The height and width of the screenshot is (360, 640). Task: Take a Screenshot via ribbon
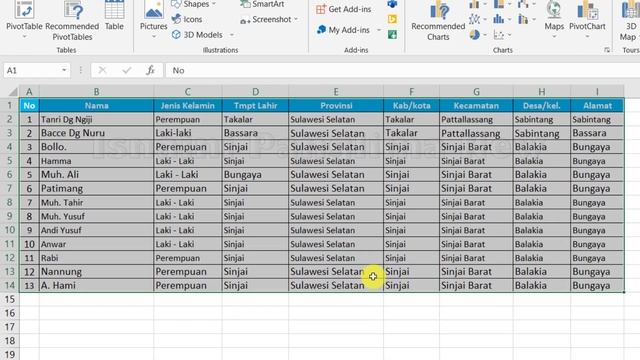[266, 19]
